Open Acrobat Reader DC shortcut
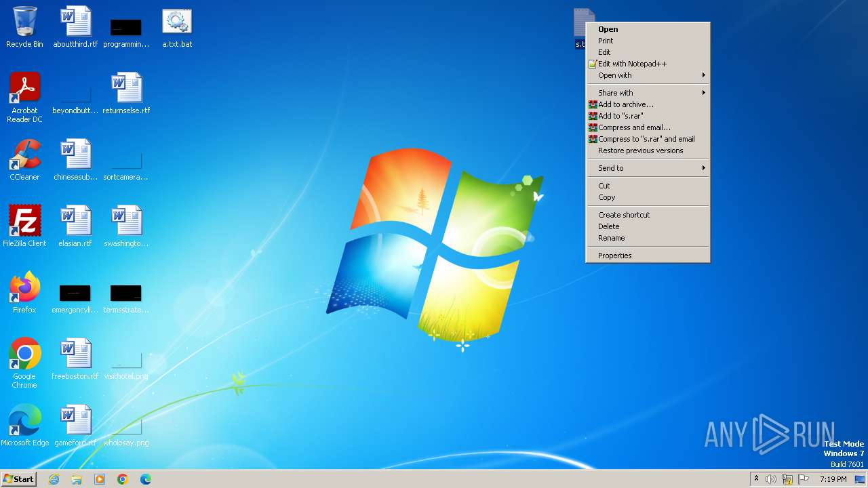This screenshot has height=488, width=868. click(24, 98)
